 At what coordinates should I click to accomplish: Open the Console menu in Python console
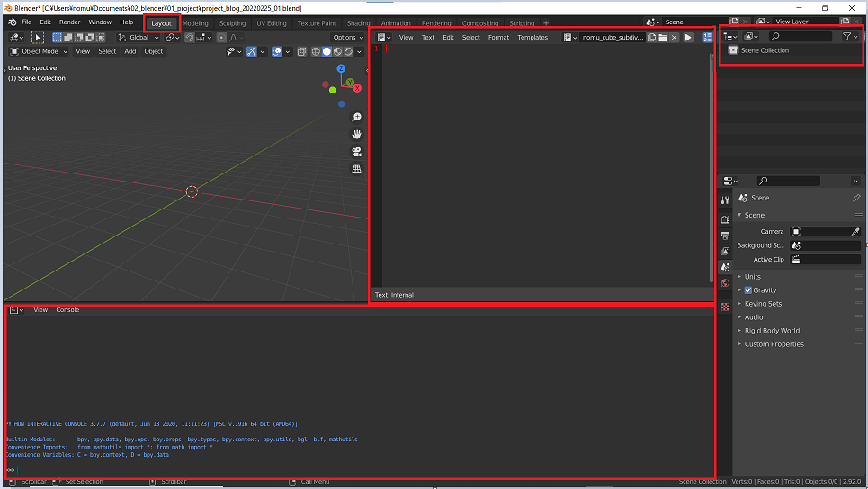click(x=67, y=310)
